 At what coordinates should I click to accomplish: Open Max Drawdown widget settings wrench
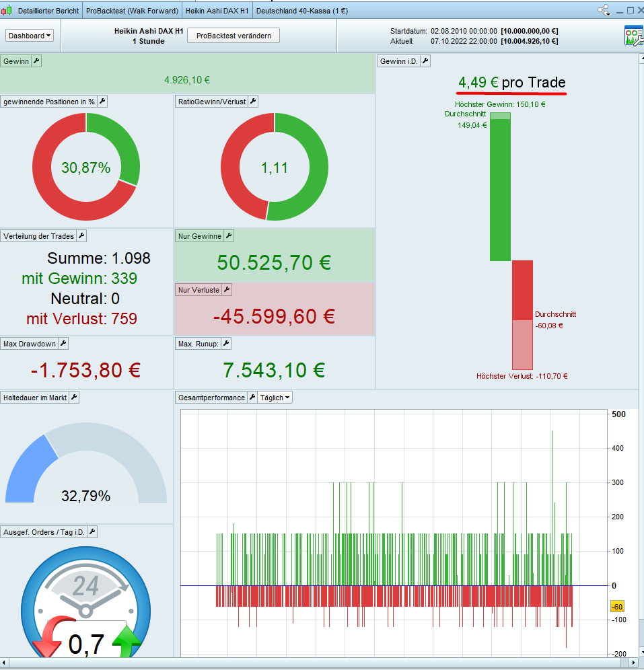pos(63,344)
